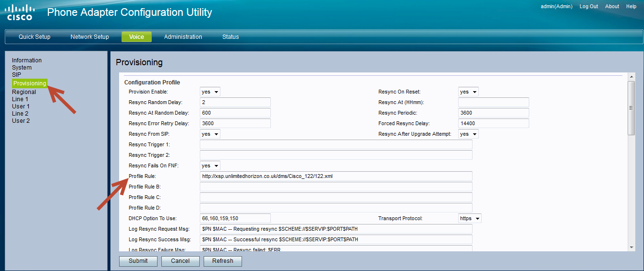Click the Profile Rule C field
This screenshot has width=644, height=271.
[336, 197]
